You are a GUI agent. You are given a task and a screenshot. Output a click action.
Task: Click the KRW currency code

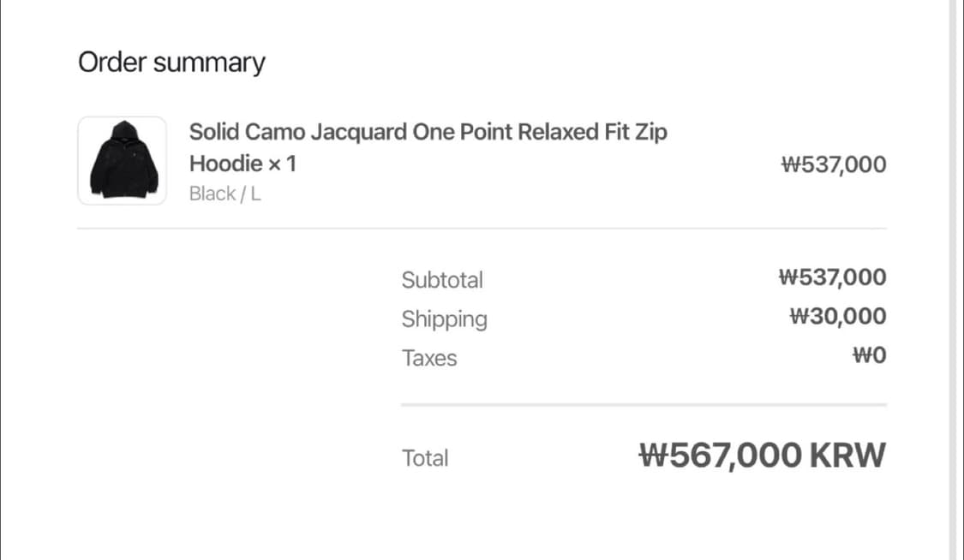tap(847, 456)
